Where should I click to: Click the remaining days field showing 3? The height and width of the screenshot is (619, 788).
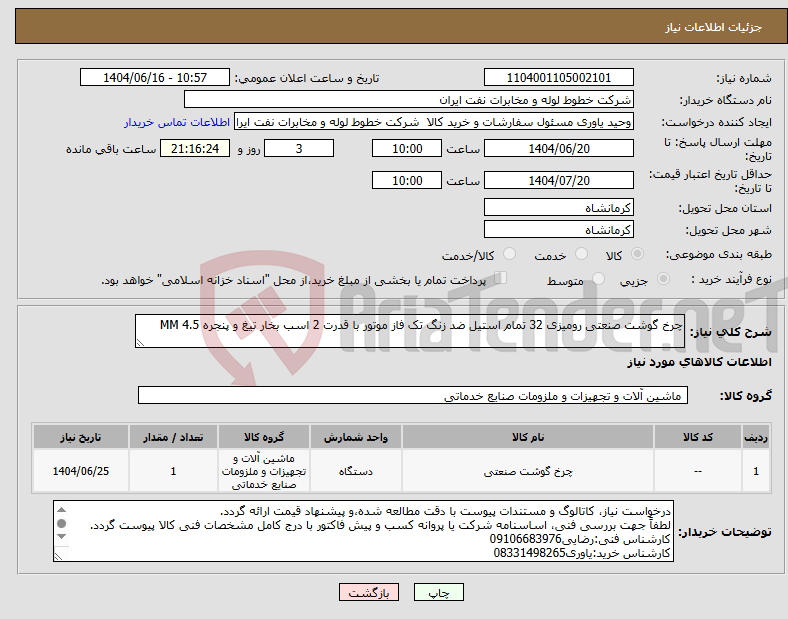tap(299, 149)
